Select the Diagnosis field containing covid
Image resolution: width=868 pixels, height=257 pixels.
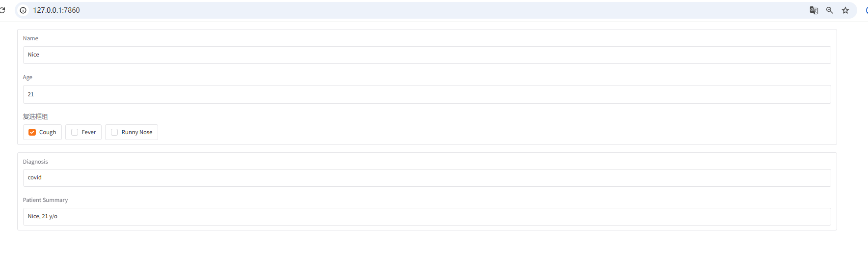(x=426, y=178)
